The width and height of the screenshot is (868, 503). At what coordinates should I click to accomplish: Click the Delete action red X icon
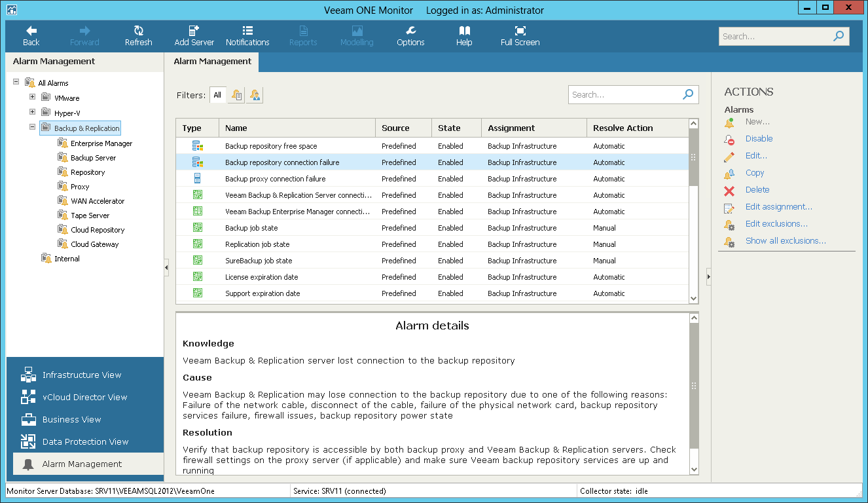click(729, 191)
